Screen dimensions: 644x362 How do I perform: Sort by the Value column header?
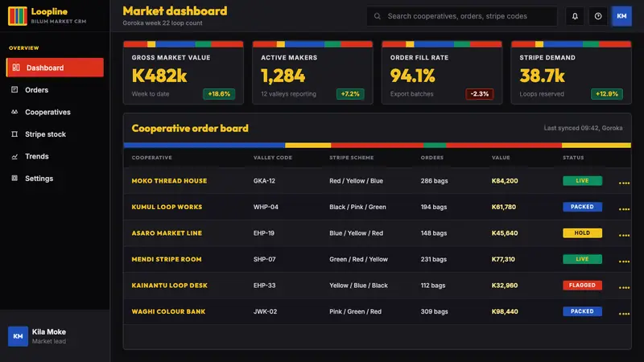tap(501, 158)
